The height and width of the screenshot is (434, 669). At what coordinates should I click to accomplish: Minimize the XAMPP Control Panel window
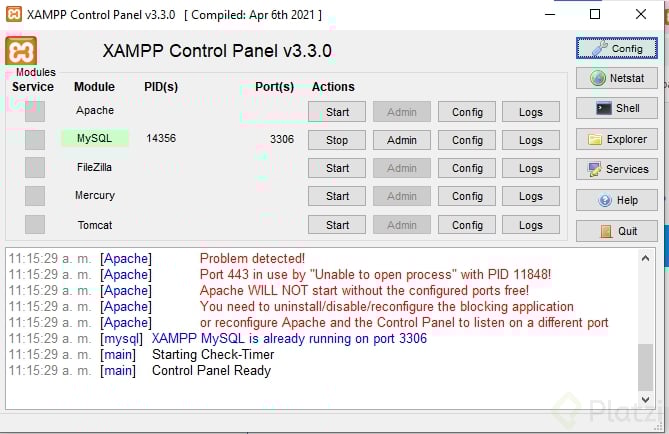[x=550, y=14]
